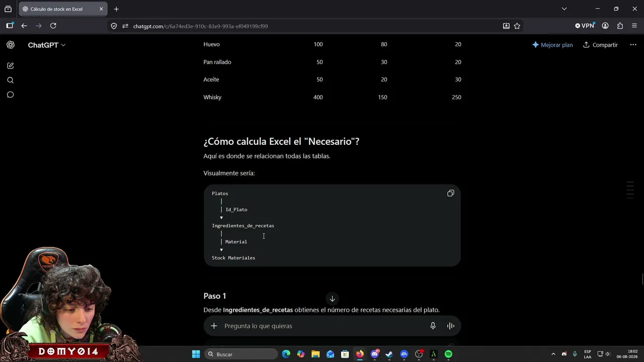
Task: Open the extensions puzzle icon
Action: [620, 26]
